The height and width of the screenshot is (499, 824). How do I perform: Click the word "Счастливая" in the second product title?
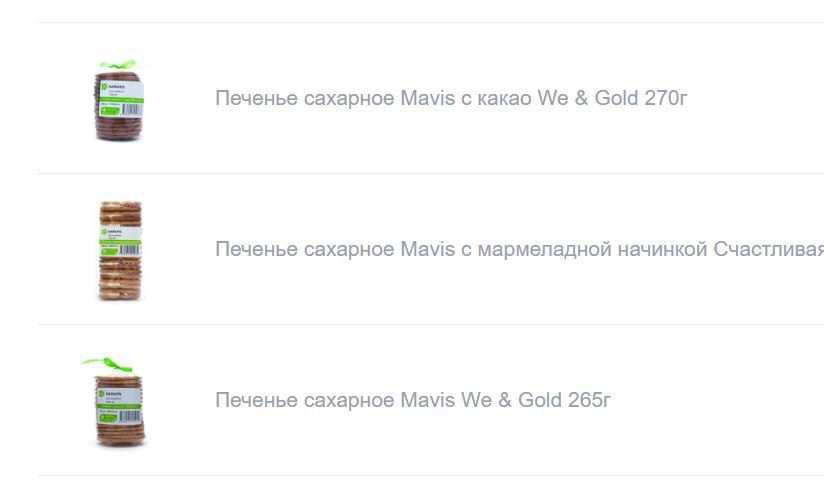click(768, 249)
